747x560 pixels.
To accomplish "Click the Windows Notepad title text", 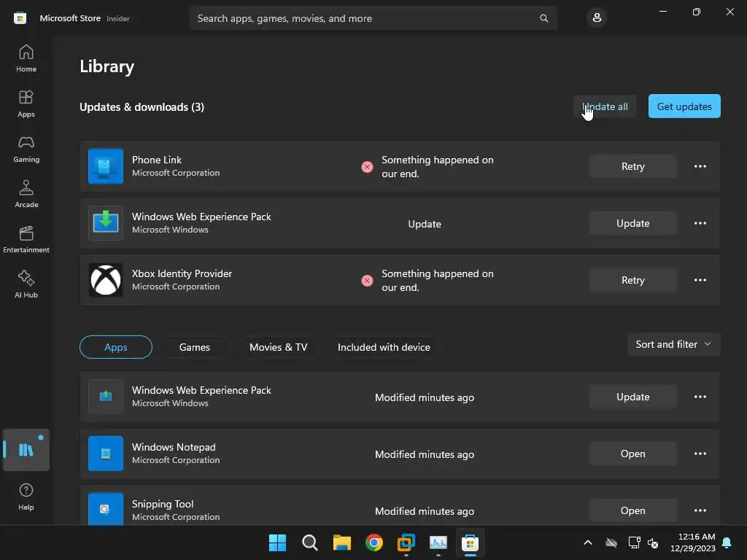I will (x=174, y=447).
